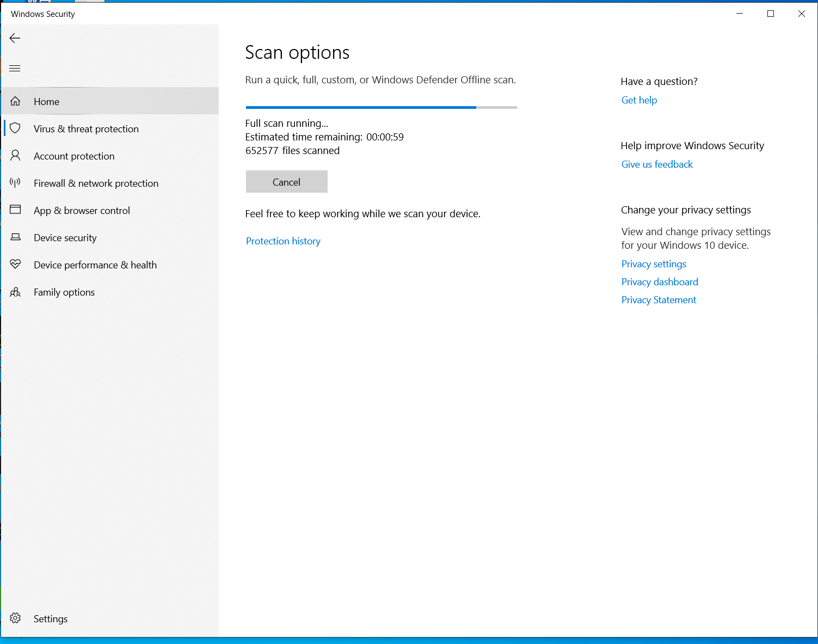The image size is (818, 644).
Task: Open Account protection label
Action: click(x=74, y=156)
